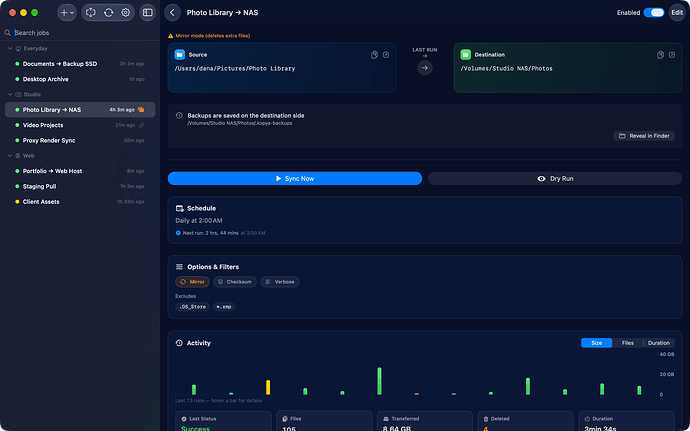This screenshot has height=431, width=690.
Task: Click the Schedule calendar icon
Action: pos(180,208)
